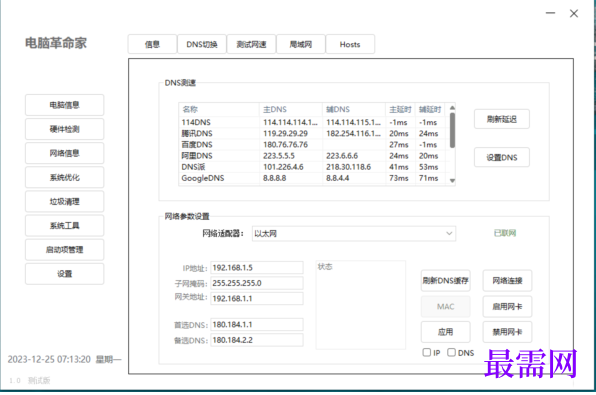
Task: Sort by the 主DNS column header
Action: click(291, 109)
